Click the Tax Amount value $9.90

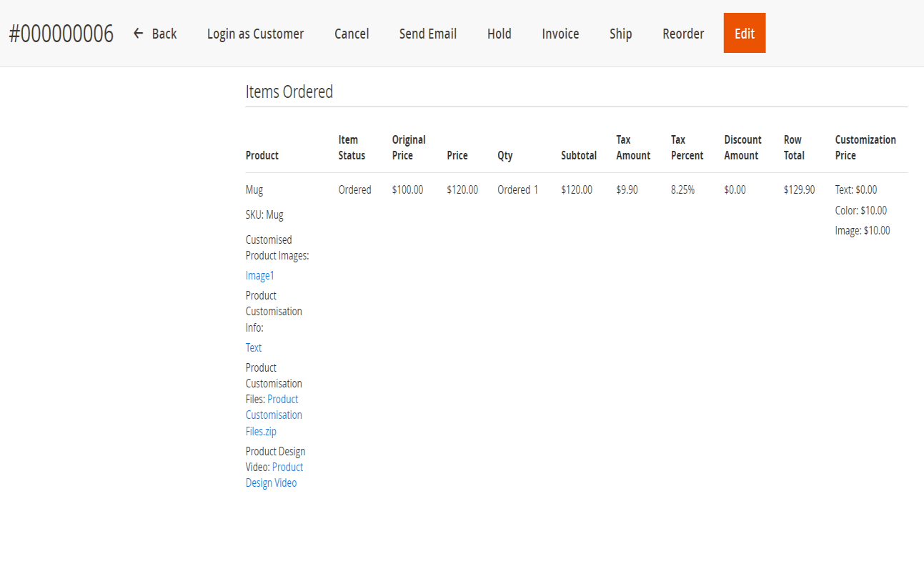627,190
